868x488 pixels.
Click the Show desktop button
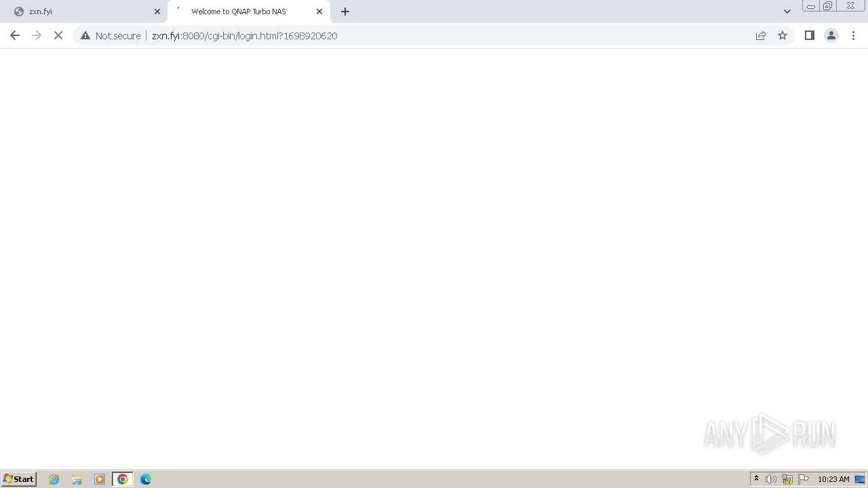pyautogui.click(x=860, y=479)
